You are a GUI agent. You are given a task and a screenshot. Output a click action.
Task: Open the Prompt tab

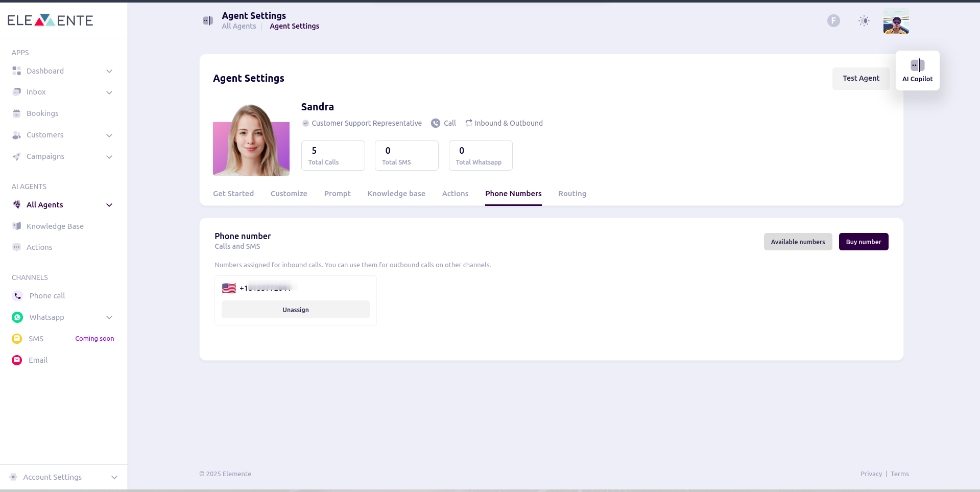[338, 194]
